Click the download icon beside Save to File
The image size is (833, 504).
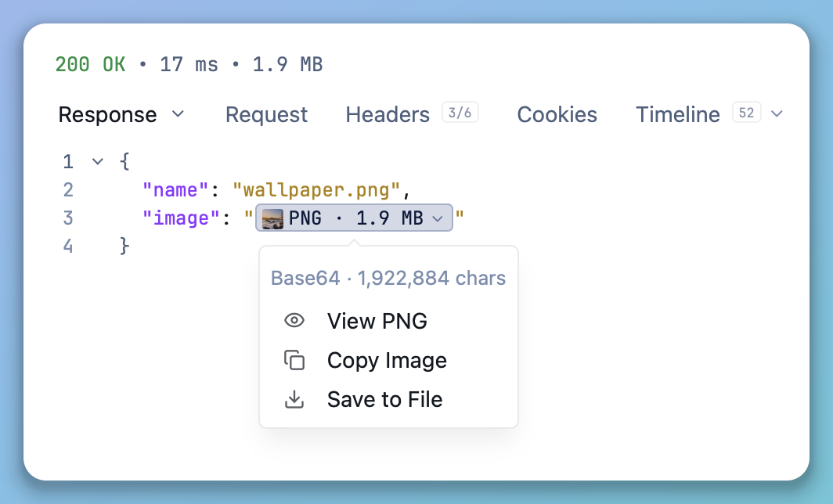click(x=294, y=399)
